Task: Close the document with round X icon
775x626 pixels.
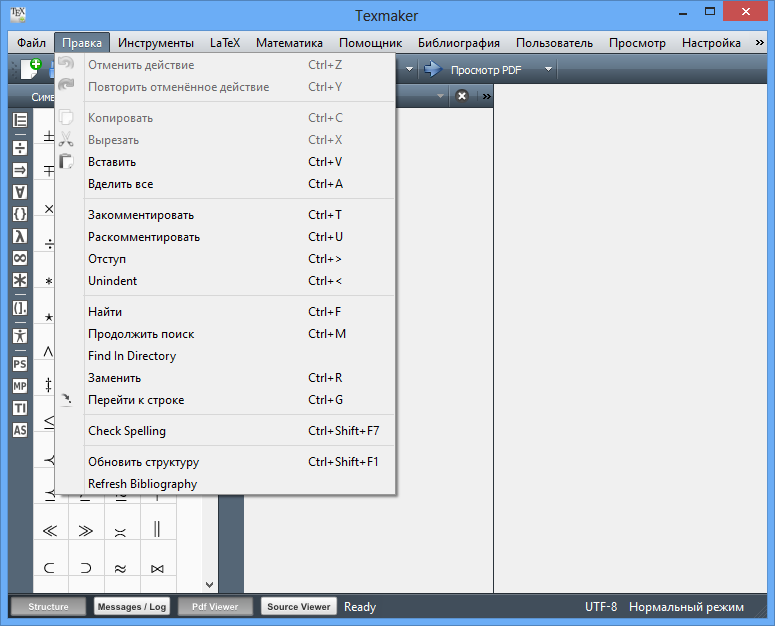Action: (462, 96)
